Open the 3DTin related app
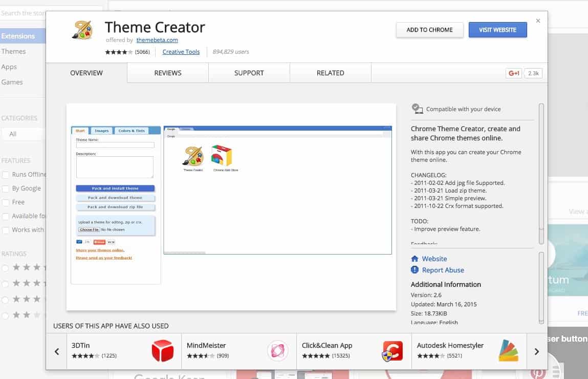Screen dimensions: 588x379 [x=124, y=351]
